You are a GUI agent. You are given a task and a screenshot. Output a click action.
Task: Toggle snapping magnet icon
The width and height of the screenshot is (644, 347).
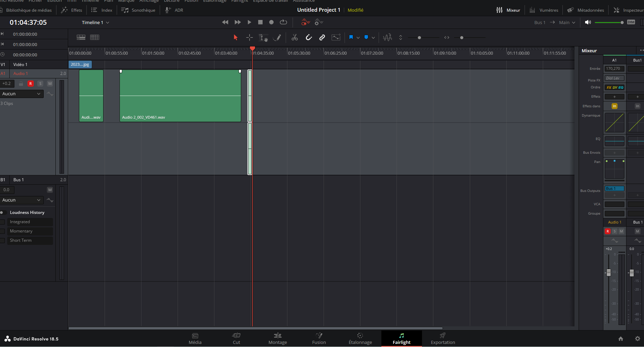[309, 37]
